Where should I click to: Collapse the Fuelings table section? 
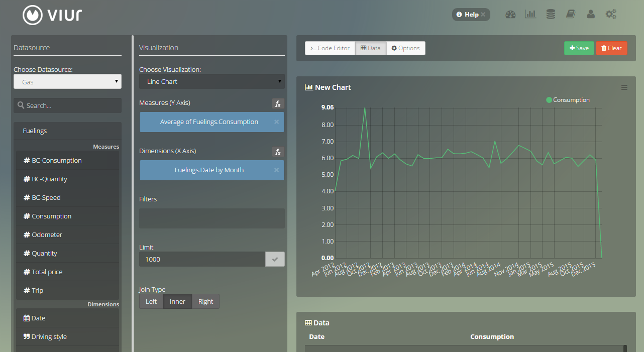click(x=35, y=131)
